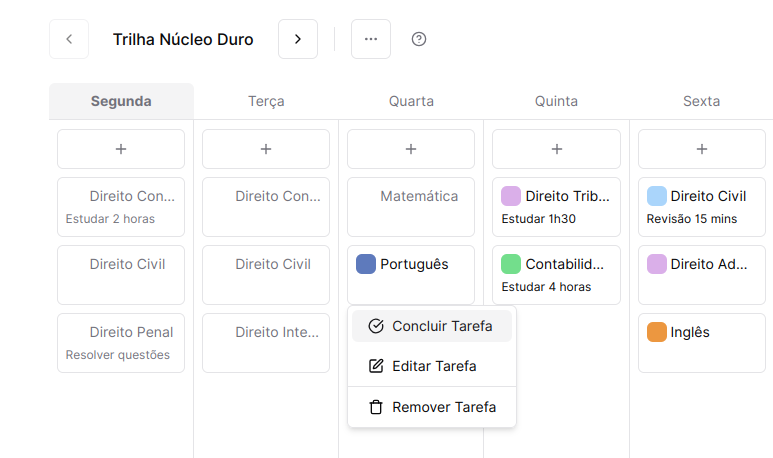Select Concluir Tarefa from context menu
This screenshot has width=773, height=458.
point(432,326)
